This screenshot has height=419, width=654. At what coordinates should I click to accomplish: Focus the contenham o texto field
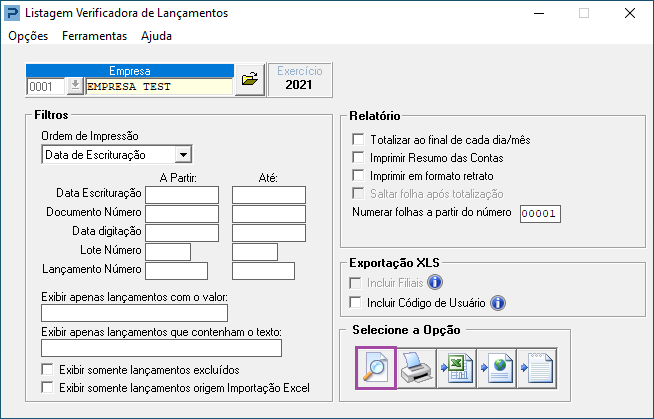[161, 348]
